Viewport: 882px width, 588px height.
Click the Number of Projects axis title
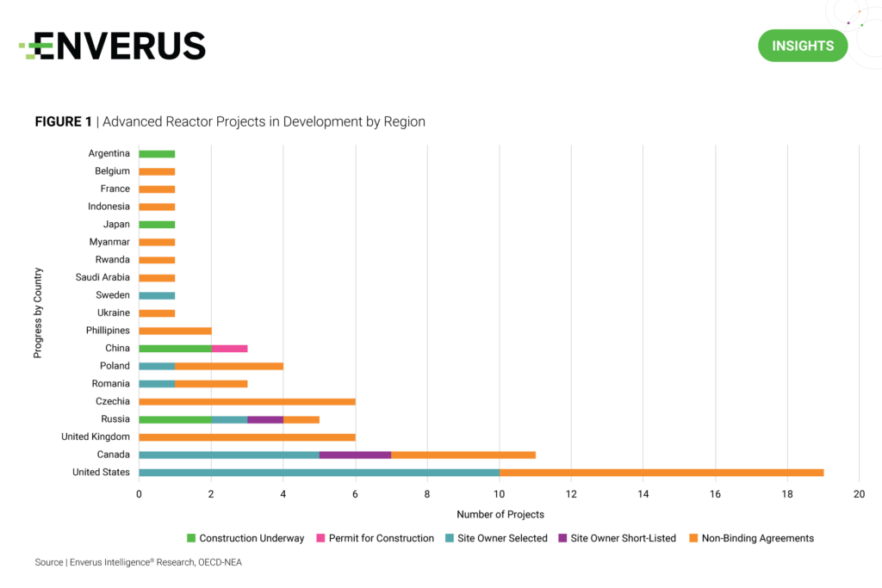[x=500, y=515]
